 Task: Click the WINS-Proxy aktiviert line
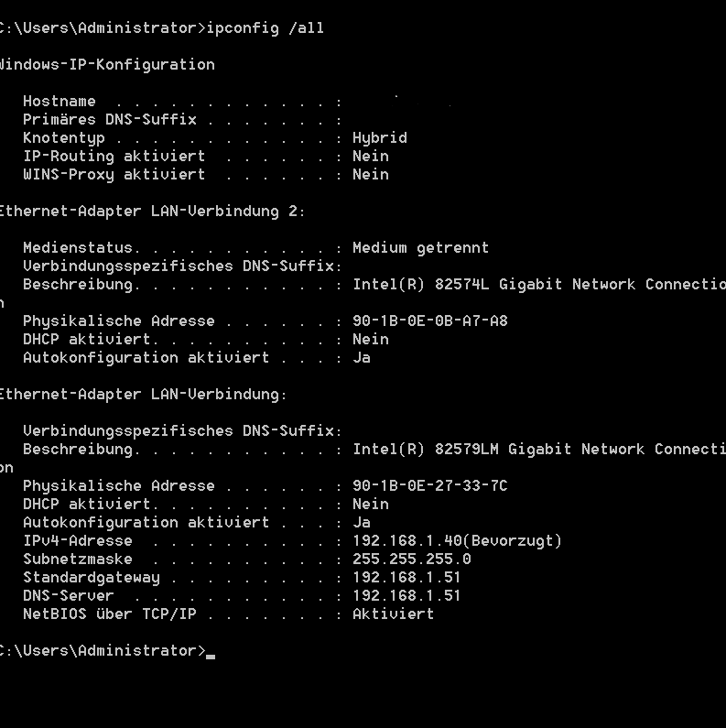point(206,175)
